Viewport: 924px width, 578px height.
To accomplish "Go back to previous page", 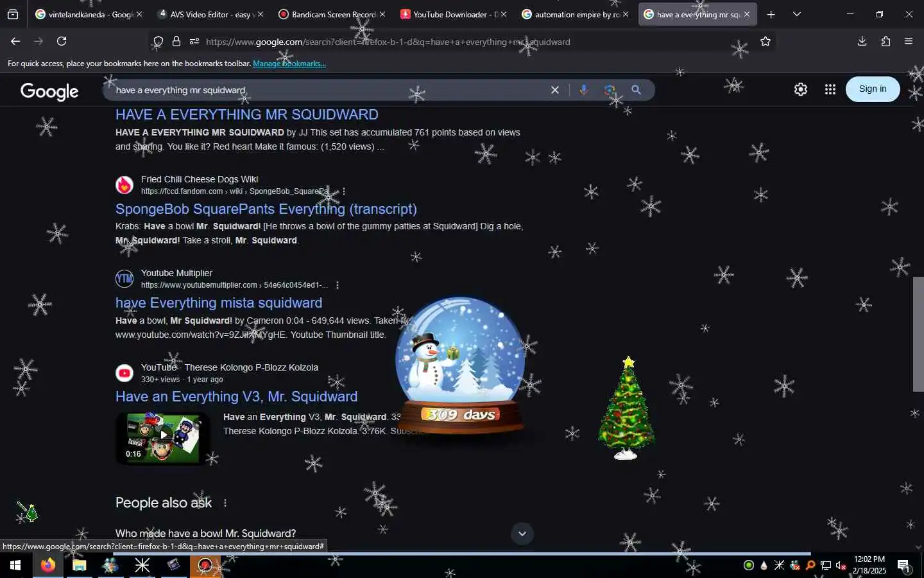I will 15,42.
